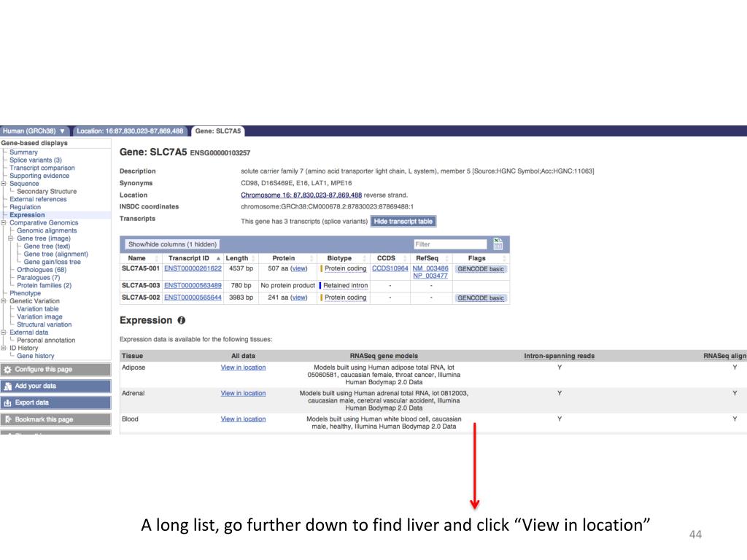Screen dimensions: 747x560
Task: Collapse the Gene tree (image) node
Action: [11, 238]
